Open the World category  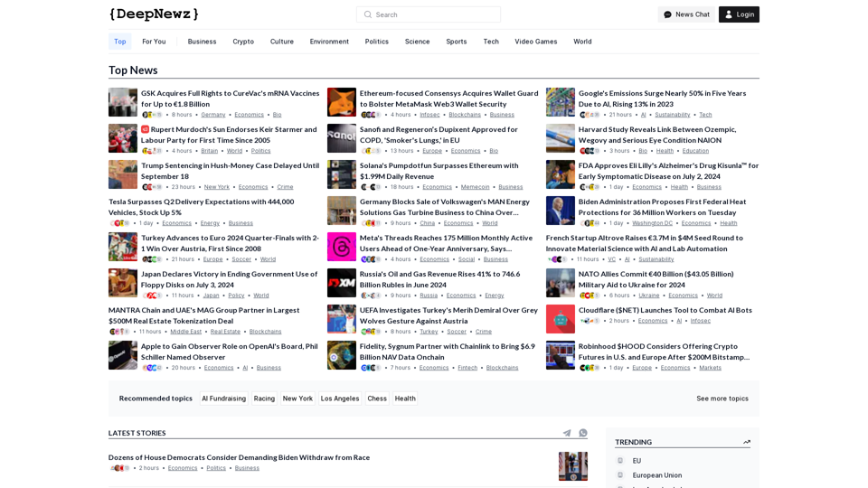point(582,42)
